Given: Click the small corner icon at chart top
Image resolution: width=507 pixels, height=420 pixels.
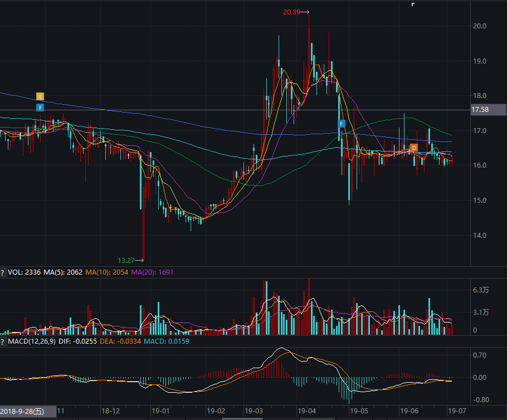Looking at the screenshot, I should pyautogui.click(x=413, y=4).
